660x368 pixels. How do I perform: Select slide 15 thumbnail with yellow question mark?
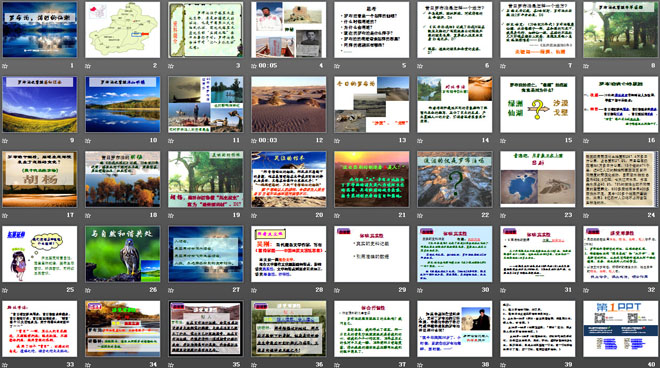538,104
